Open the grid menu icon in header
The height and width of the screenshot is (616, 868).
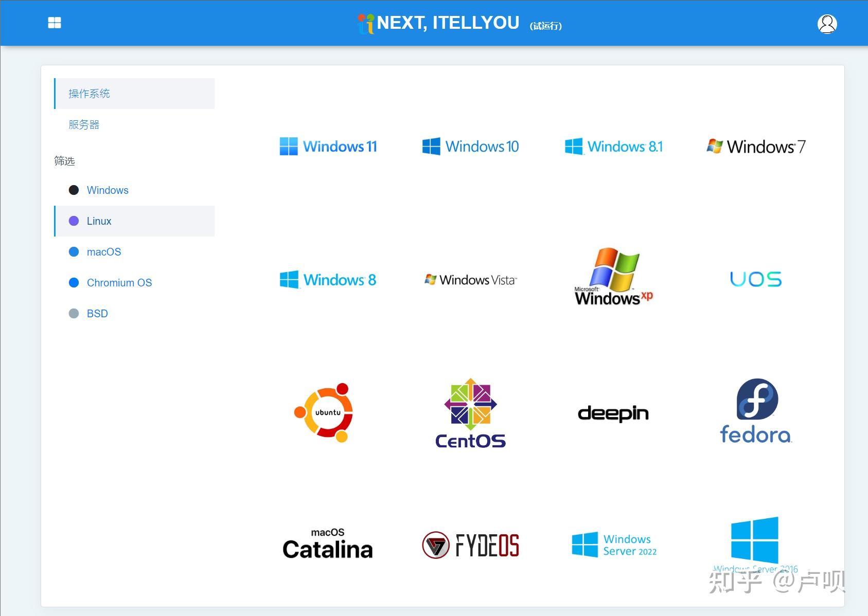coord(55,23)
